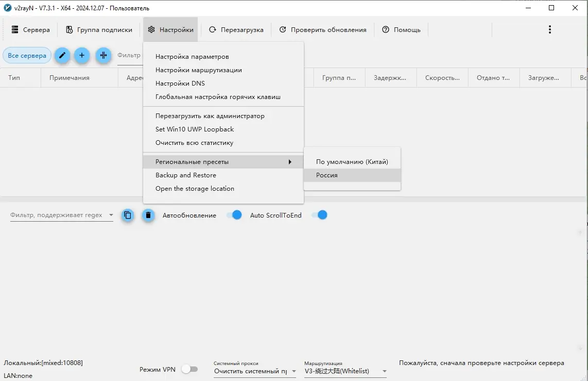Open the vertical ellipsis menu on toolbar
This screenshot has width=588, height=381.
click(x=550, y=29)
